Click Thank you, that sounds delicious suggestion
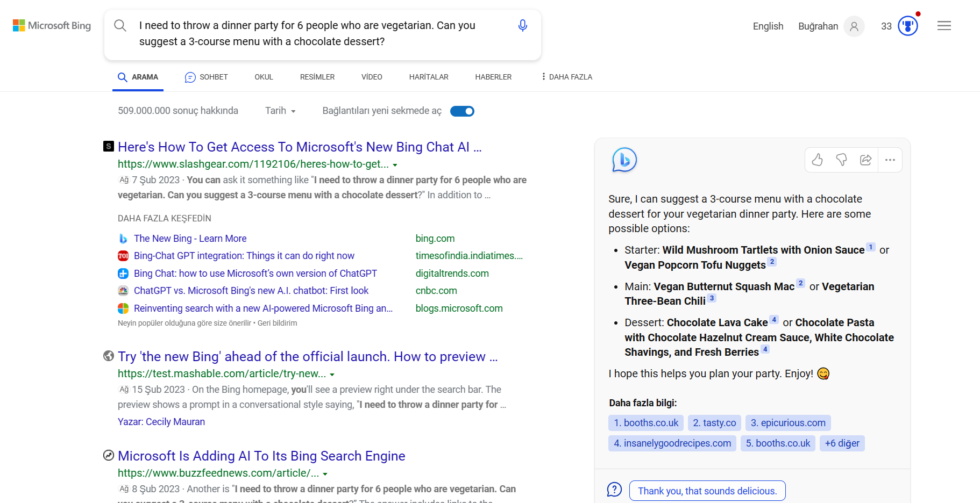 coord(707,491)
